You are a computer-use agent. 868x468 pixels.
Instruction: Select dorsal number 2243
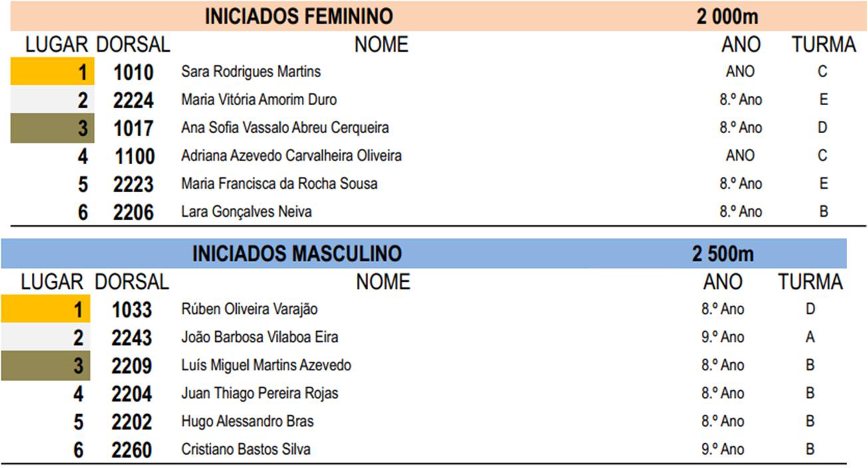click(132, 338)
